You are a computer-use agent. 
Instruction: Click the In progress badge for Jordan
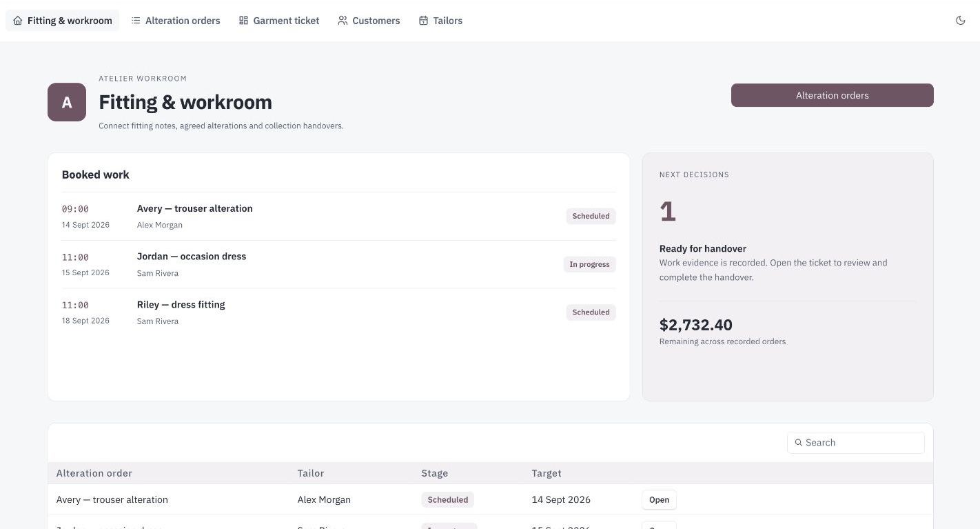pyautogui.click(x=589, y=264)
